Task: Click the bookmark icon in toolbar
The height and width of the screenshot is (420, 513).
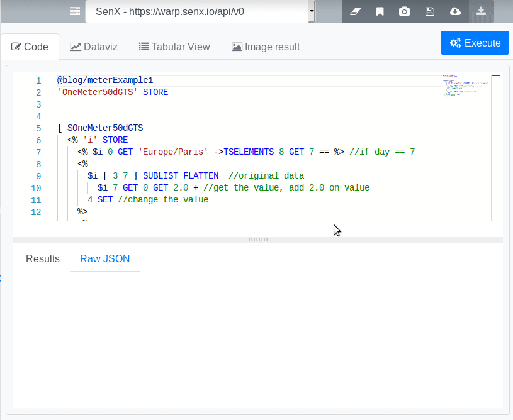Action: tap(380, 12)
